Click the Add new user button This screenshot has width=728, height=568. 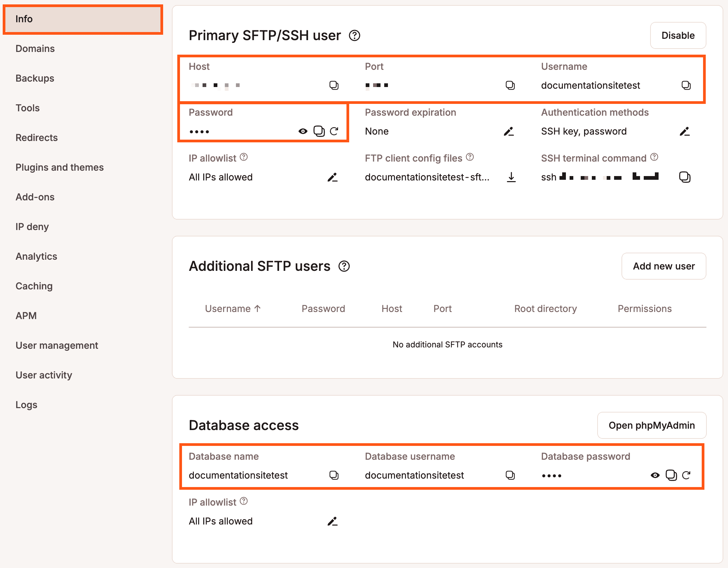pyautogui.click(x=664, y=266)
